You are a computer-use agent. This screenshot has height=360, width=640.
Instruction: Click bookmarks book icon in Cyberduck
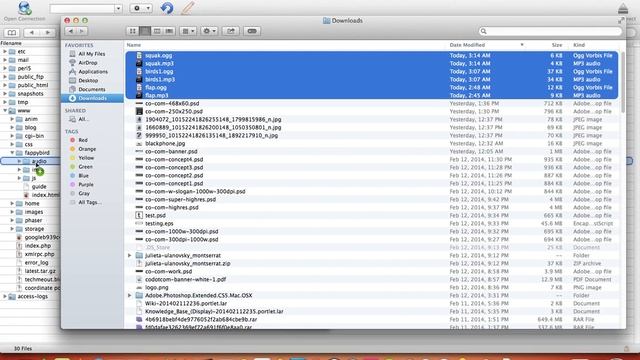point(11,33)
